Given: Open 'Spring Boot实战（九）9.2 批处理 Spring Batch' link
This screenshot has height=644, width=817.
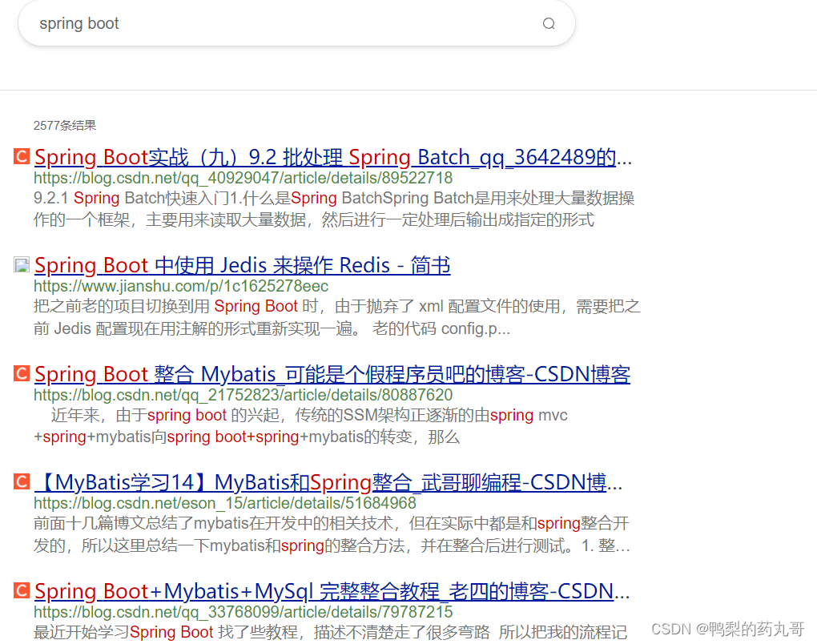Looking at the screenshot, I should (333, 157).
